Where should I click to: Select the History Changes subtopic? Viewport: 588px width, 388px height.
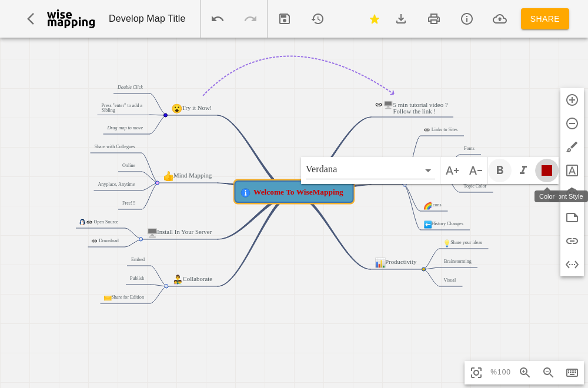point(447,223)
